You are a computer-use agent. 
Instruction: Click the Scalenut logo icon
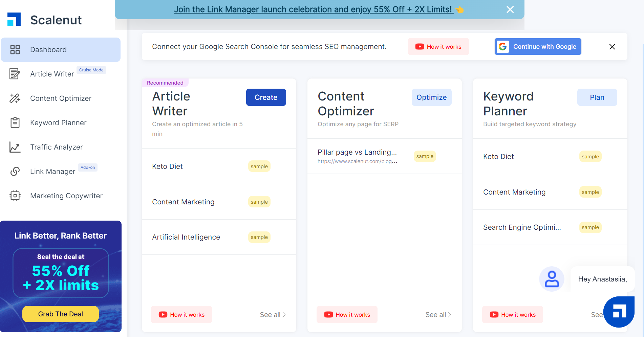point(14,19)
